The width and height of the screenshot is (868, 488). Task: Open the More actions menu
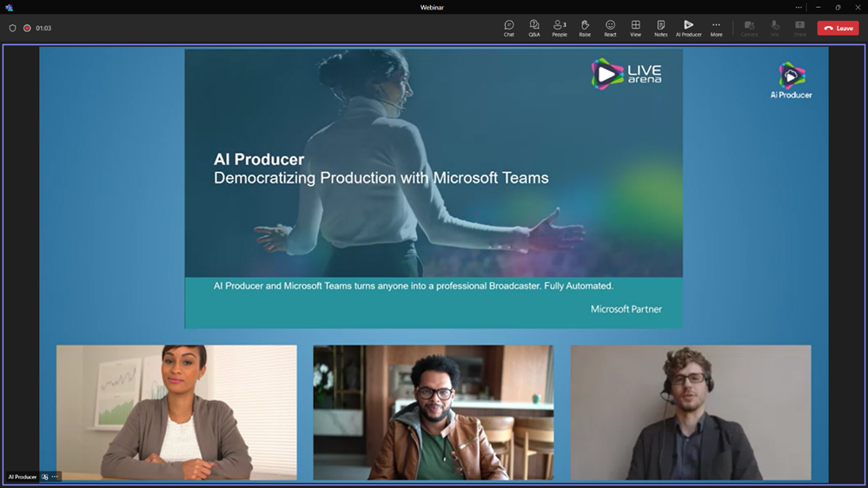pos(716,28)
